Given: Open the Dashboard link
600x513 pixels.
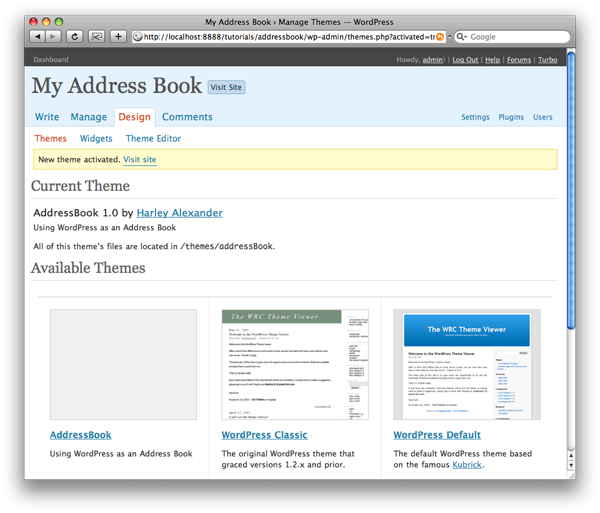Looking at the screenshot, I should point(51,60).
